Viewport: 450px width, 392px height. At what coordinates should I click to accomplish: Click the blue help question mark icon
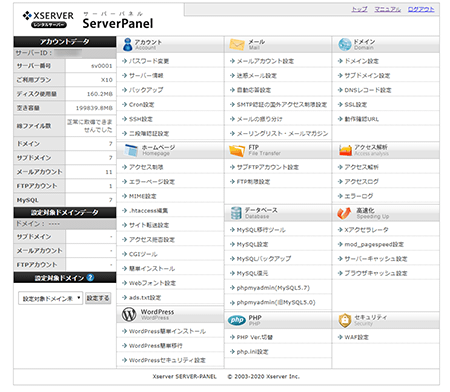click(x=90, y=277)
